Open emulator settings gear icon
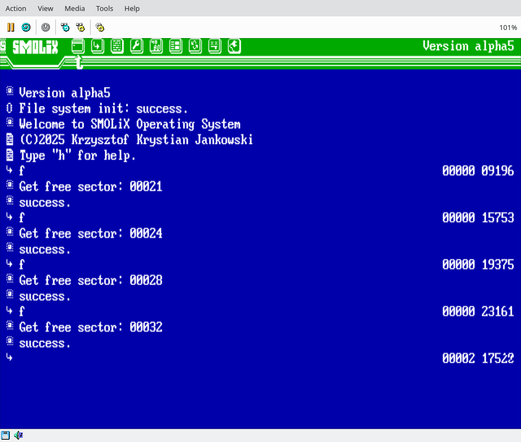521x442 pixels. 100,27
